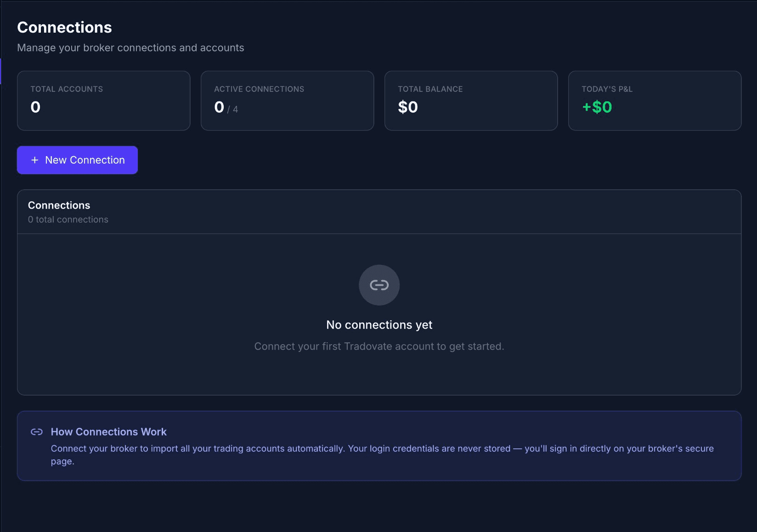
Task: Select the Total Balance stat card
Action: pos(471,100)
